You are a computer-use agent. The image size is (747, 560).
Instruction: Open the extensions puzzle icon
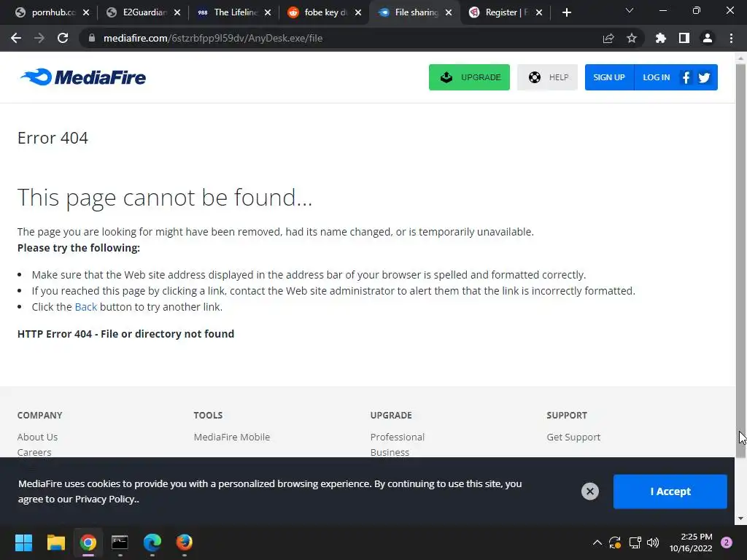661,38
